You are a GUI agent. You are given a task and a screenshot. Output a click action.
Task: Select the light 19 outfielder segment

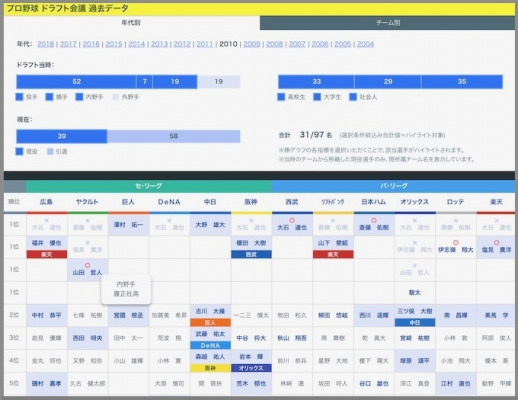219,82
